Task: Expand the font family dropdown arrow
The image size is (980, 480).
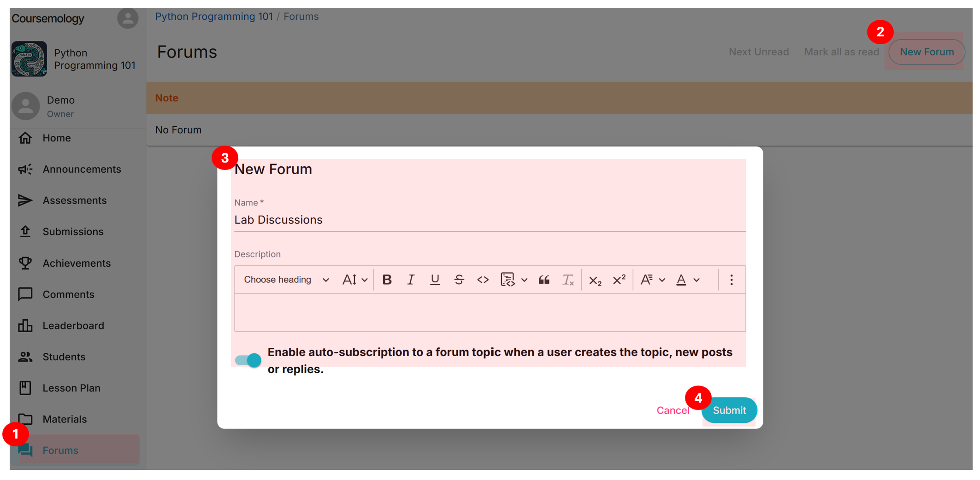Action: pos(662,280)
